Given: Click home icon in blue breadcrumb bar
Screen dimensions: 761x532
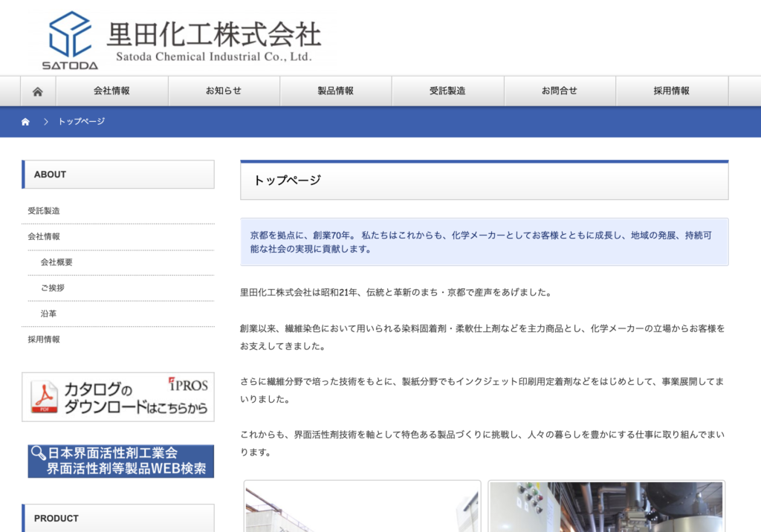Looking at the screenshot, I should 26,121.
